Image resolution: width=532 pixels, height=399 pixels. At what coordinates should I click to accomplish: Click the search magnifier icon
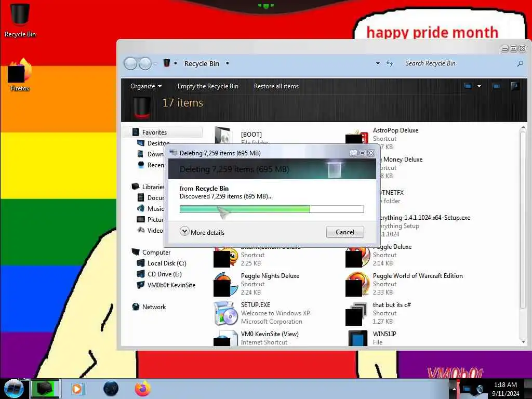coord(520,63)
